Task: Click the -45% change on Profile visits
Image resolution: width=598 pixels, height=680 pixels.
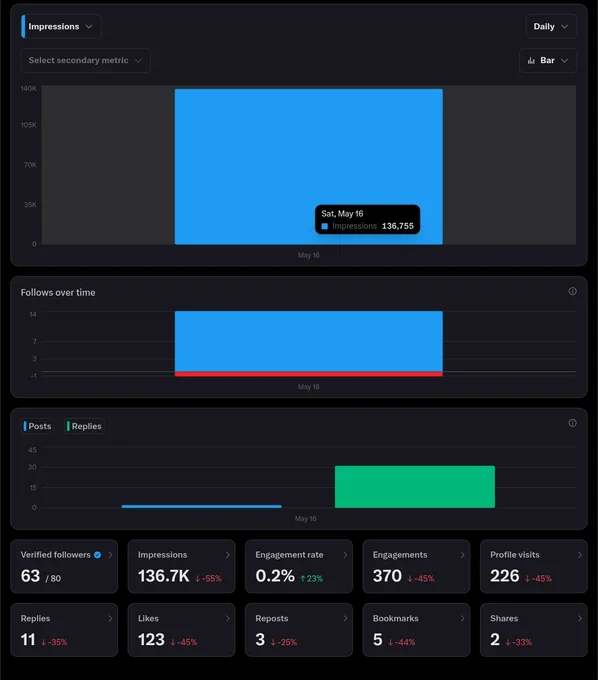Action: pos(538,579)
